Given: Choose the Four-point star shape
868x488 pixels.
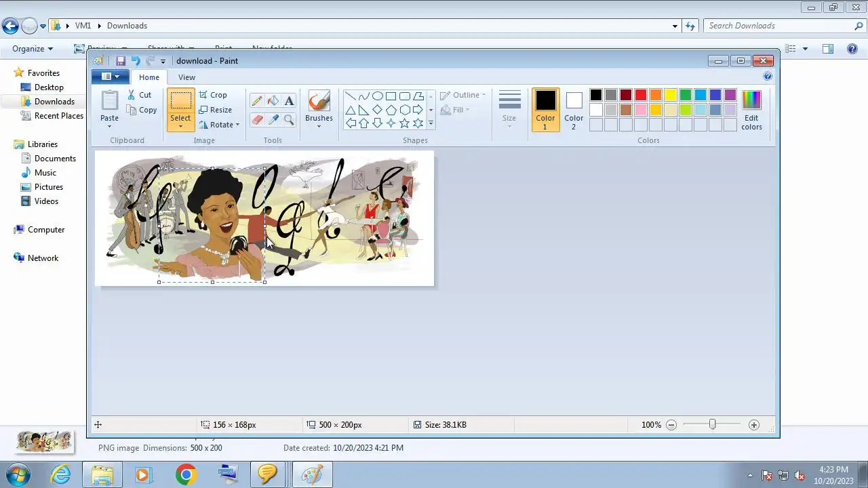Looking at the screenshot, I should coord(391,123).
